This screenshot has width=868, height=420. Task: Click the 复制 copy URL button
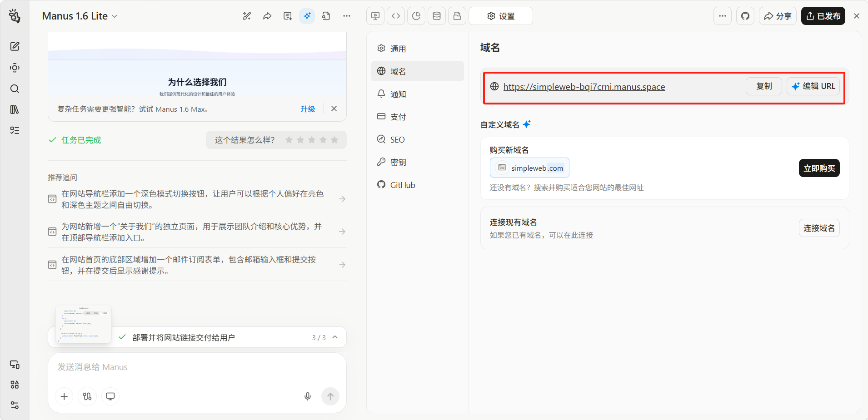point(764,86)
